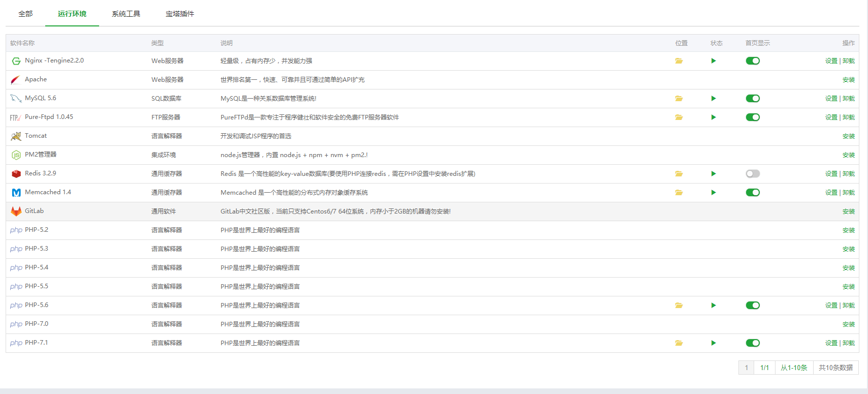The image size is (868, 394).
Task: Open the 系统工具 tab
Action: 126,14
